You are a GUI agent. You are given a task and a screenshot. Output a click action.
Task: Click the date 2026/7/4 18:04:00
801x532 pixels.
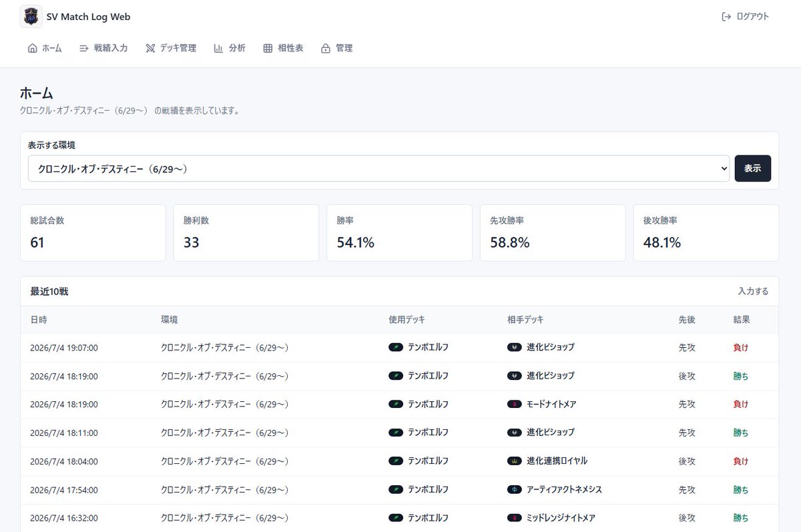pyautogui.click(x=64, y=461)
